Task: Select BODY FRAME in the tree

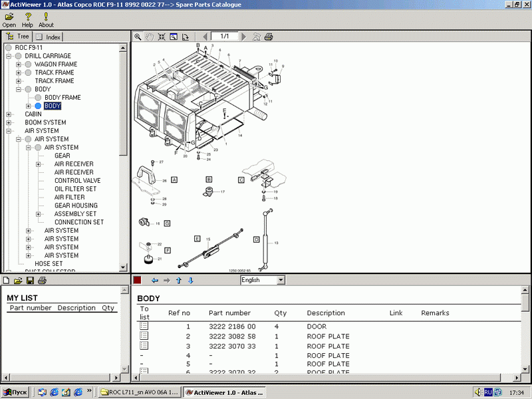Action: (x=63, y=98)
